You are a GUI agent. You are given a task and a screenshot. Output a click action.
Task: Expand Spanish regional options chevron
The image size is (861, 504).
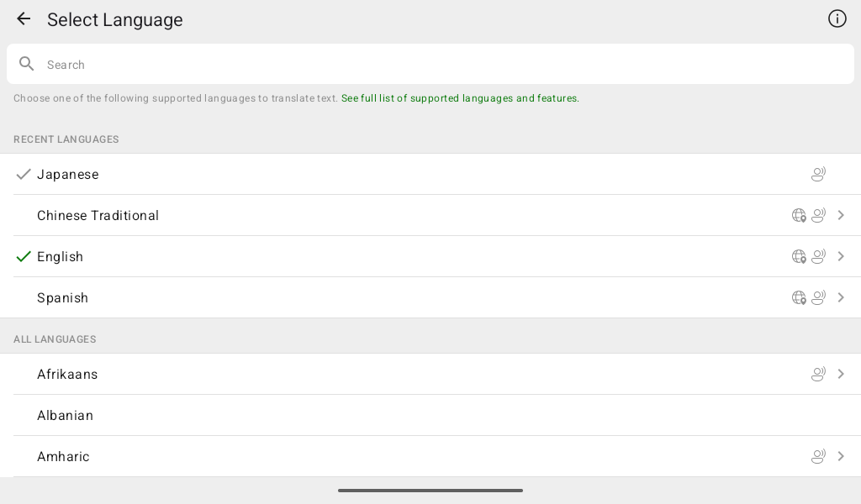click(841, 298)
